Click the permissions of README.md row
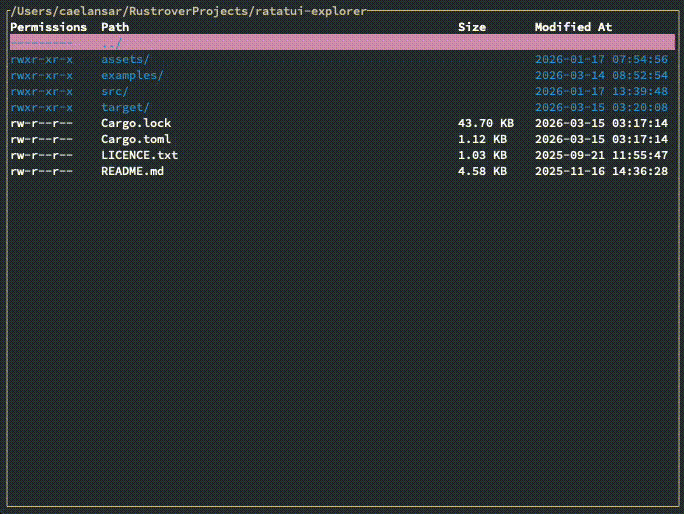The height and width of the screenshot is (514, 684). point(41,171)
